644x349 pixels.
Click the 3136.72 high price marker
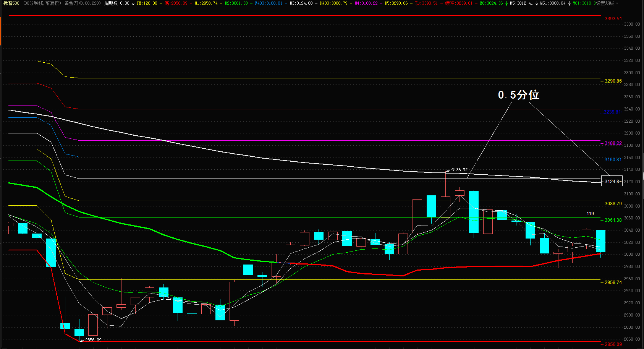click(460, 170)
